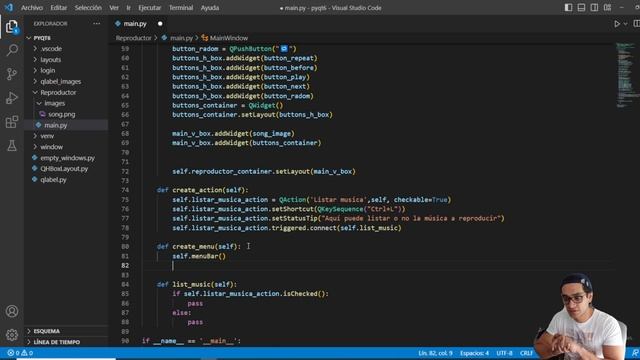Open the Ayuda menu
The width and height of the screenshot is (640, 360).
(x=210, y=8)
